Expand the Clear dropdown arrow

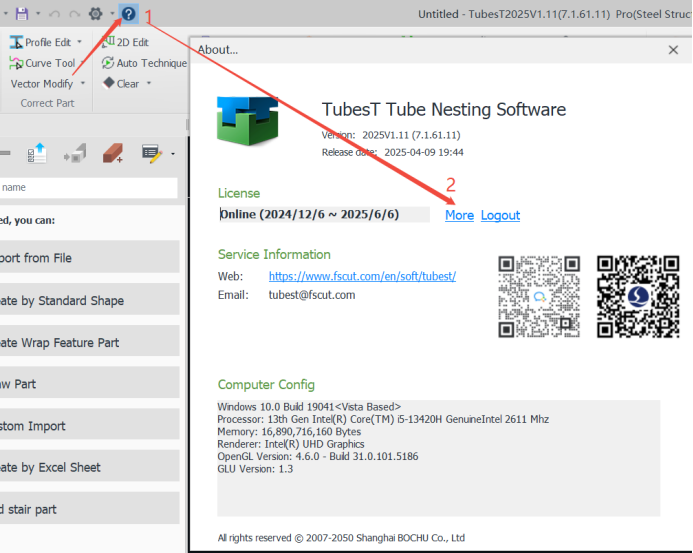coord(149,83)
